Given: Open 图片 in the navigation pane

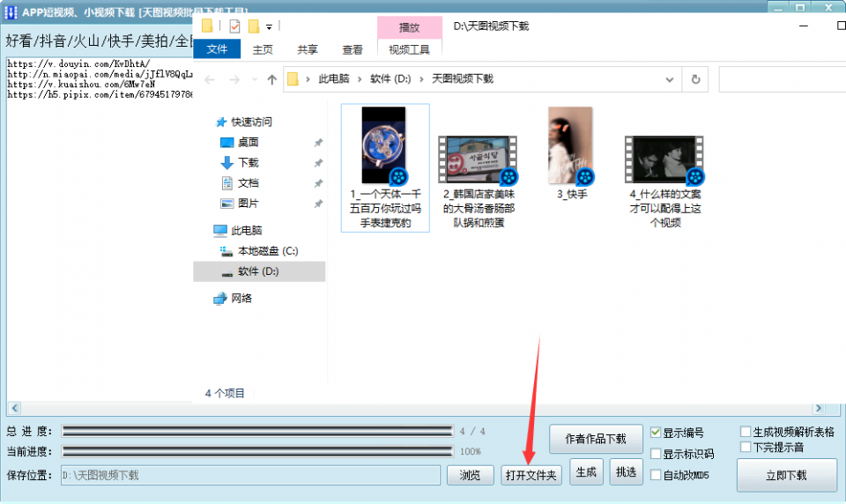Looking at the screenshot, I should [x=249, y=204].
